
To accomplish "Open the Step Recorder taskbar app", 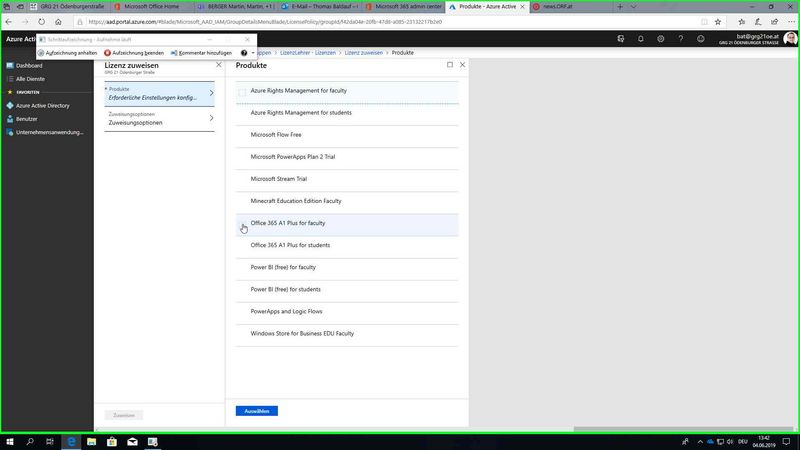I will click(x=153, y=442).
